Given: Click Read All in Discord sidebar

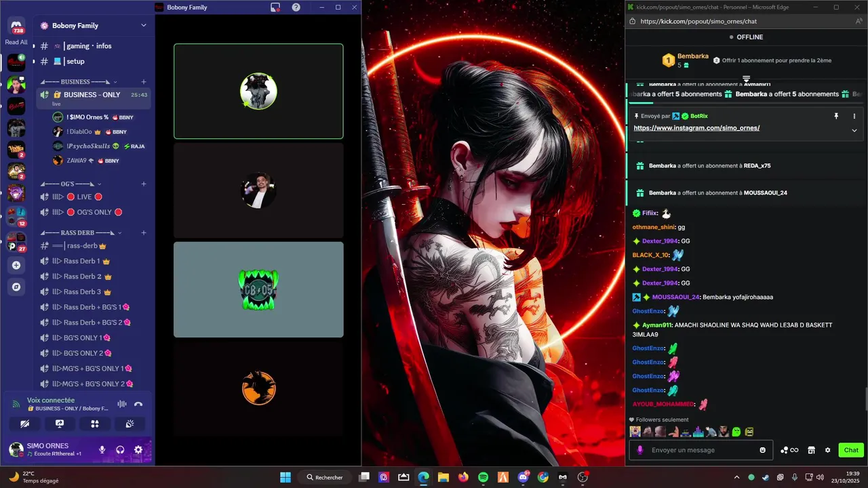Looking at the screenshot, I should point(16,42).
